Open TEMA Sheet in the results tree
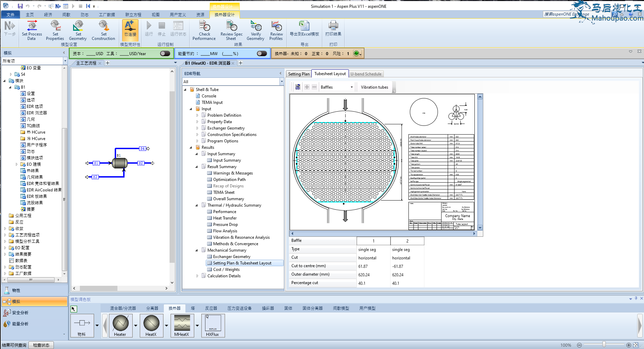Viewport: 644px width, 349px height. 224,192
